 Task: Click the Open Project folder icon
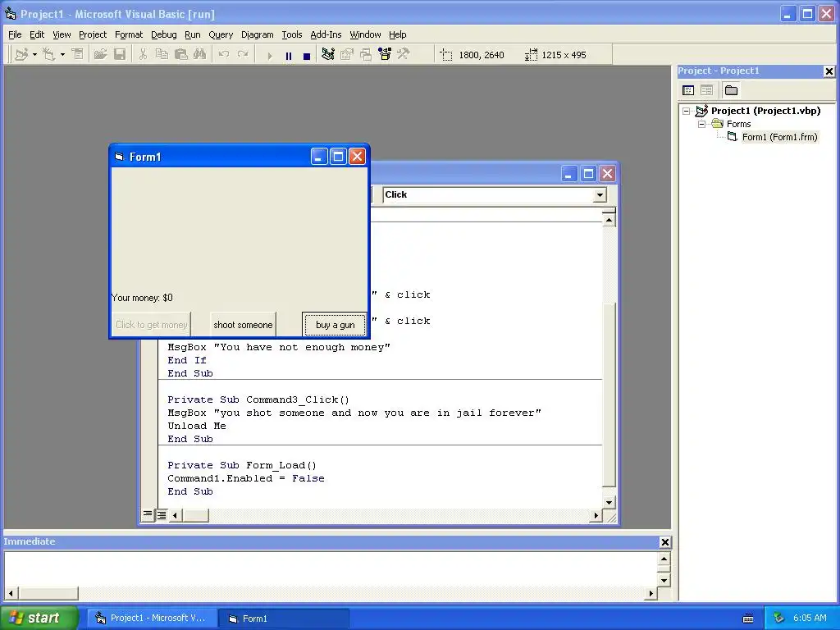point(100,54)
